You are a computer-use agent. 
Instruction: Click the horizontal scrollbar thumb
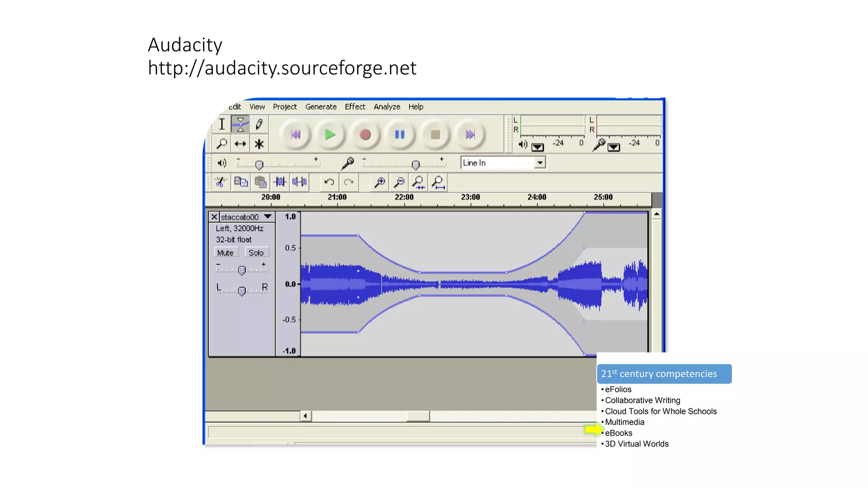[x=418, y=416]
